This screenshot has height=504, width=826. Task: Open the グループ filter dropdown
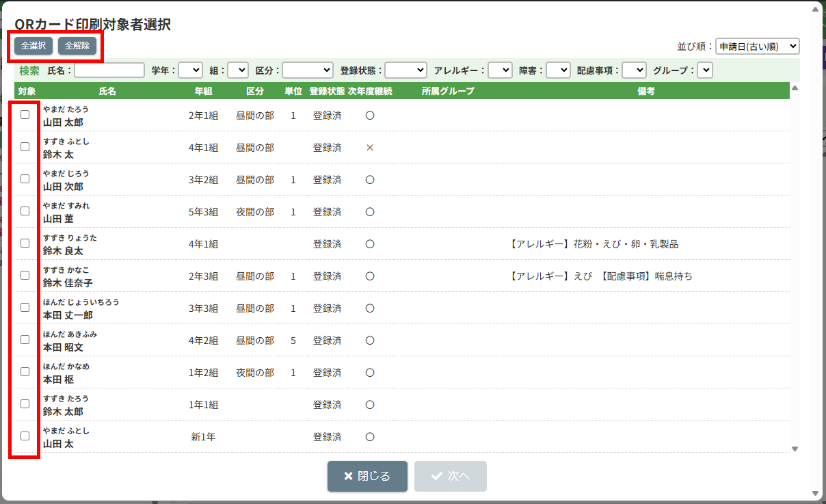click(x=704, y=70)
